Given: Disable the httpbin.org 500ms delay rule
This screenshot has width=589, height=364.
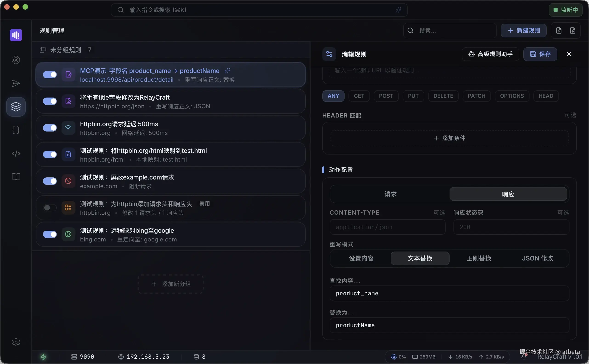Looking at the screenshot, I should pyautogui.click(x=49, y=128).
